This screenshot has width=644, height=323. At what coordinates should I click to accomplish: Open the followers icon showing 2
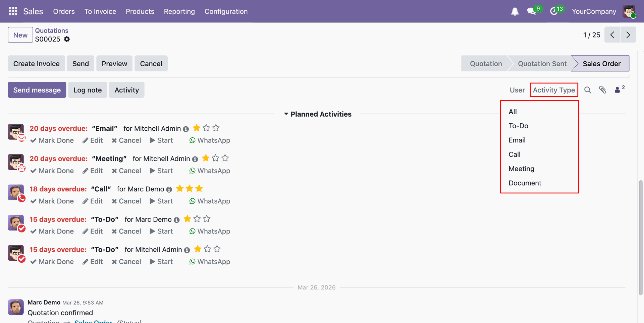pos(620,89)
